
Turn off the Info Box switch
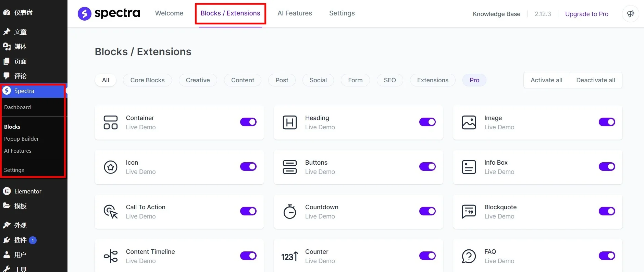607,167
